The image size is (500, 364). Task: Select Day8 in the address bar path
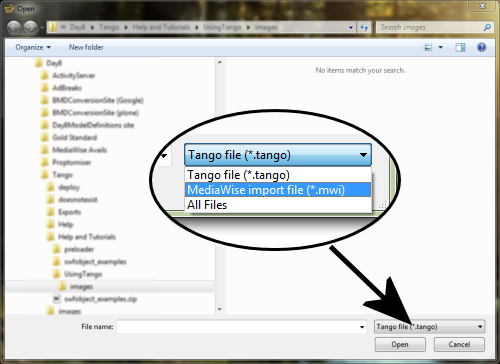coord(78,27)
